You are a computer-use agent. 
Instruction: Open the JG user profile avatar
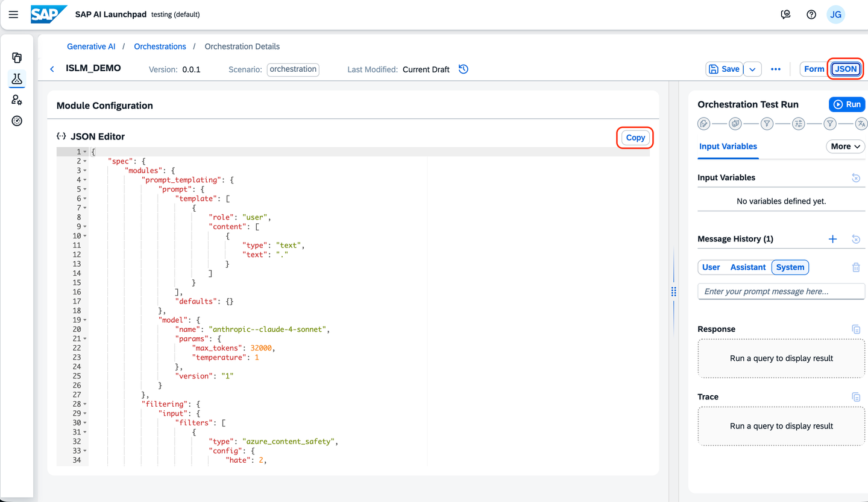tap(835, 14)
